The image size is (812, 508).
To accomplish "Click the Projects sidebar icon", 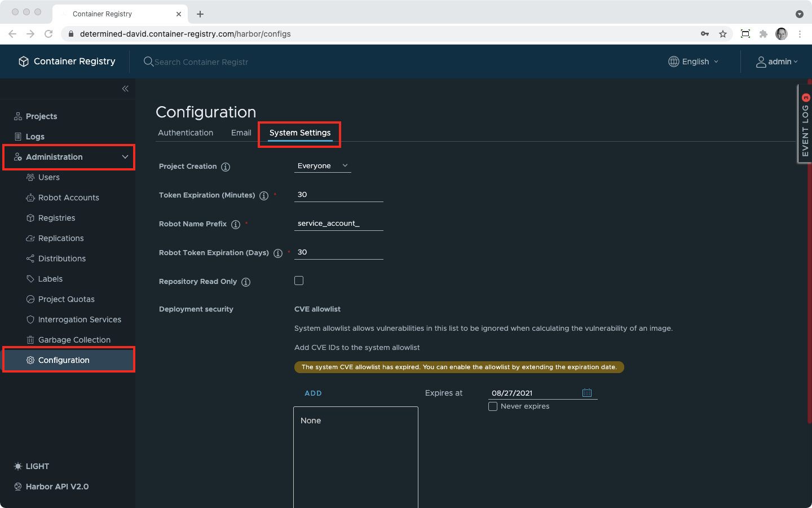I will click(x=18, y=116).
